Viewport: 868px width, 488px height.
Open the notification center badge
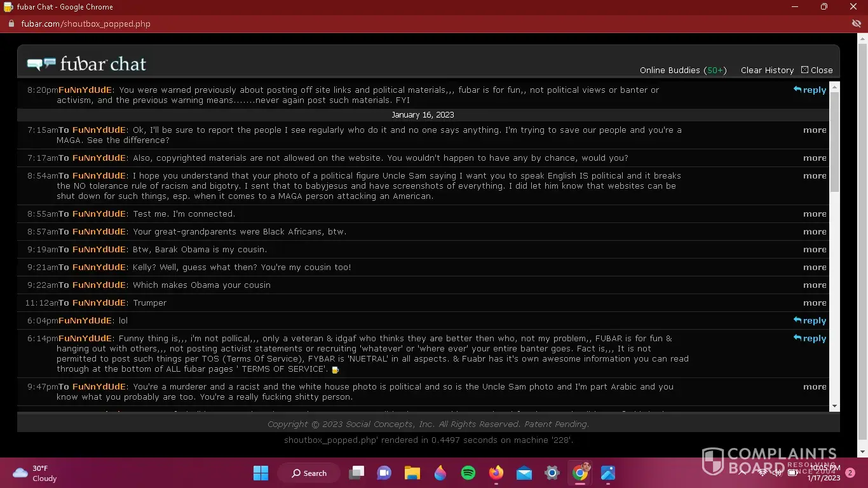[x=850, y=473]
